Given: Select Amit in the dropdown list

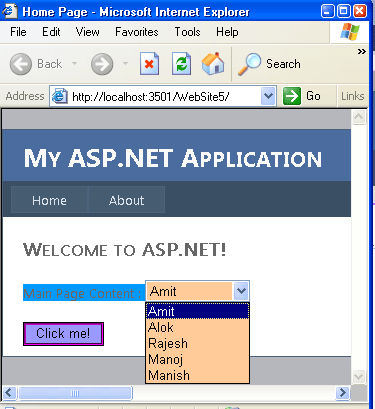Looking at the screenshot, I should pos(197,311).
